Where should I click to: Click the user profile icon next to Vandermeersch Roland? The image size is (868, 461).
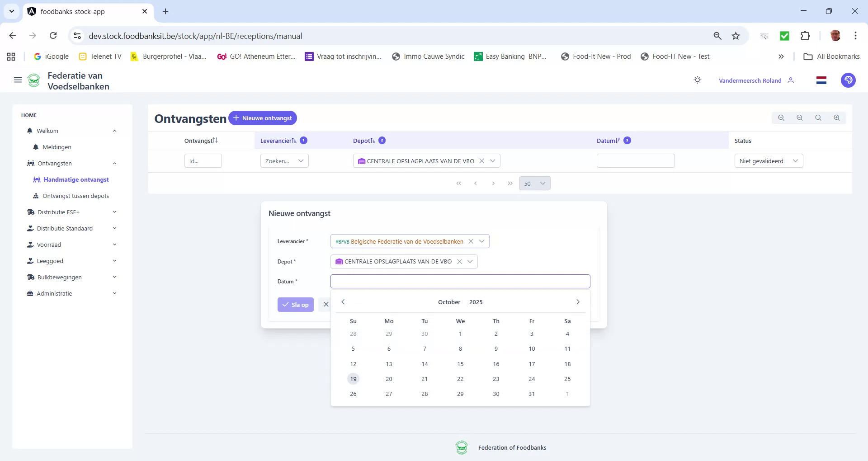click(x=791, y=80)
